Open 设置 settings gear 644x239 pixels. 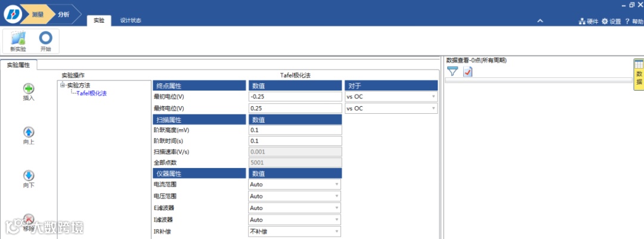click(611, 21)
